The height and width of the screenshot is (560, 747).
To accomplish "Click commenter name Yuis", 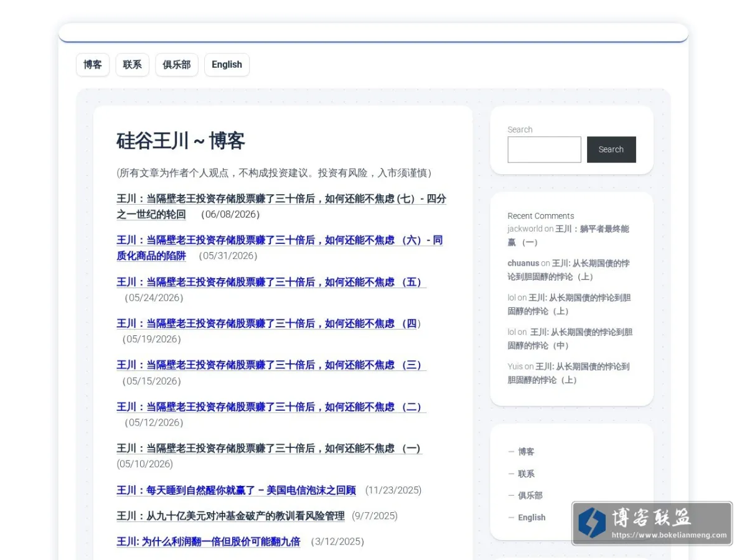I will tap(515, 366).
